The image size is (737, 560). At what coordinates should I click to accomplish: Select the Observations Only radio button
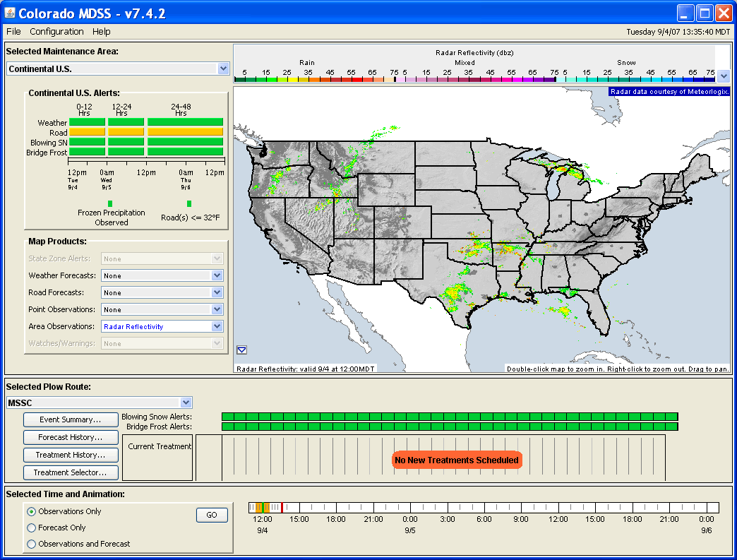(31, 511)
